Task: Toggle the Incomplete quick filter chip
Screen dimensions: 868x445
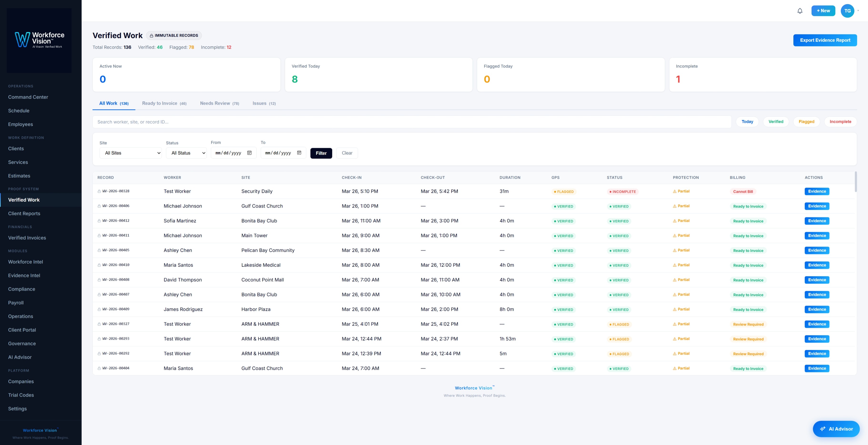Action: point(840,122)
